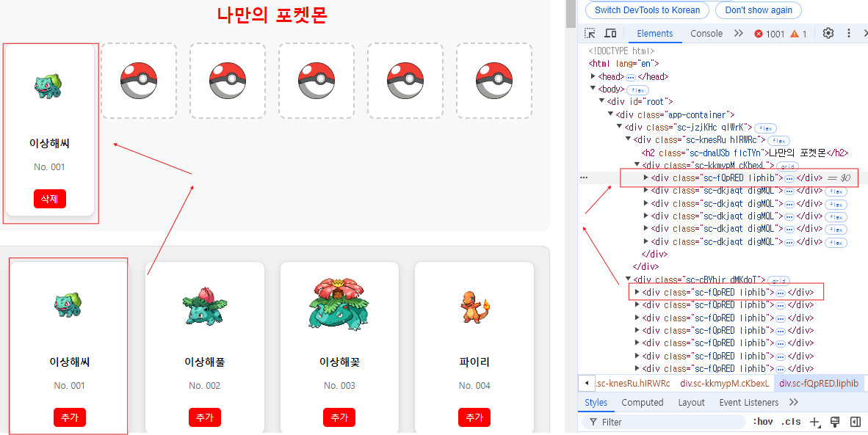
Task: Open the DevTools three-dot customize menu
Action: tap(849, 33)
